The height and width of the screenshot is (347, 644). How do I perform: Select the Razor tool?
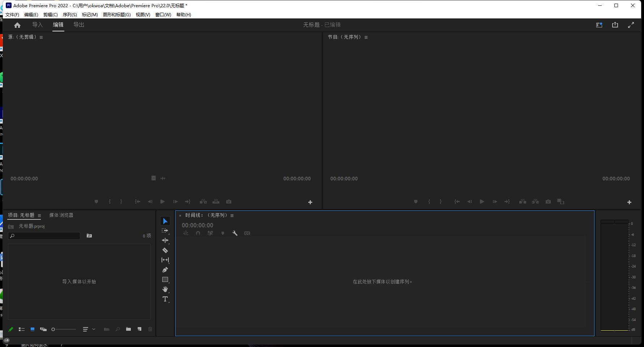165,250
